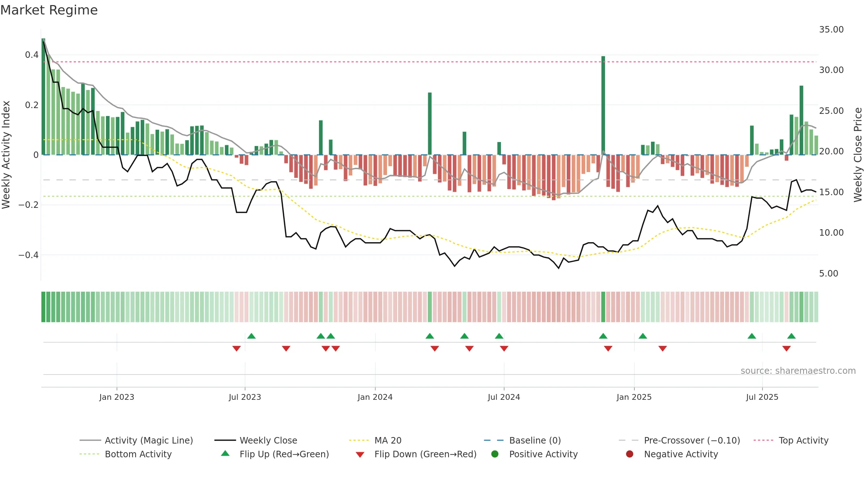
Task: Click the Weekly Activity Index axis title
Action: coord(6,155)
